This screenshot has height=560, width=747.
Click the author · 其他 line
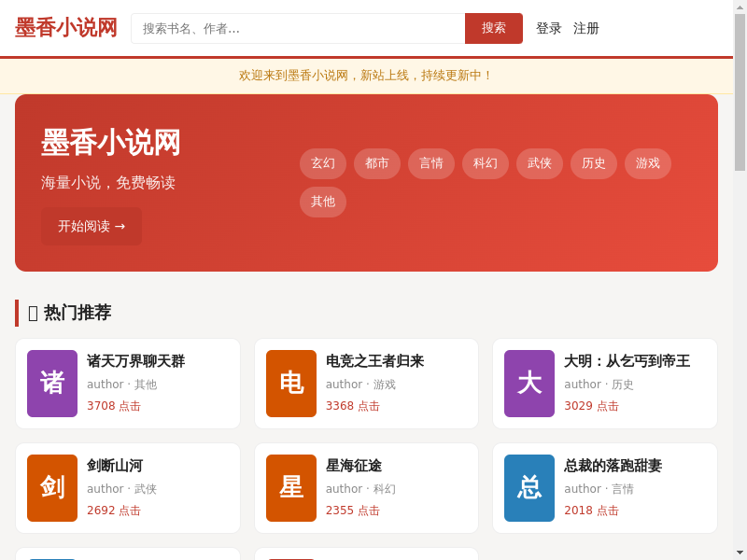coord(122,385)
